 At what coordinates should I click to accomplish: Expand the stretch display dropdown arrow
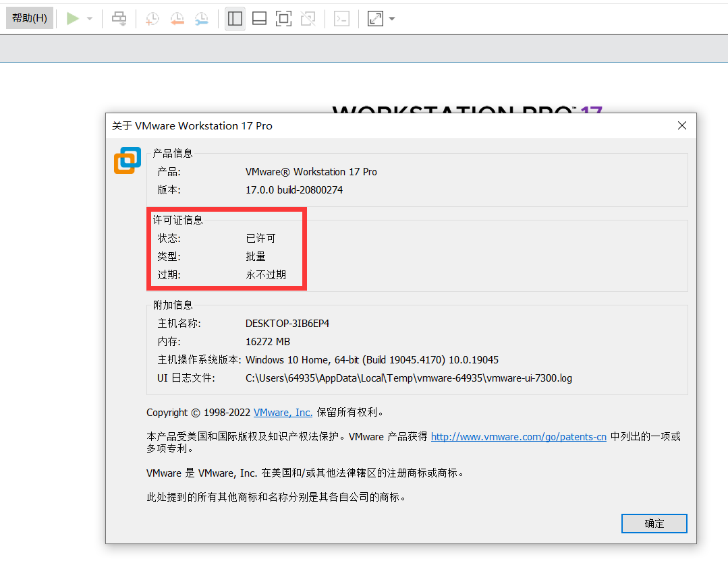point(392,19)
